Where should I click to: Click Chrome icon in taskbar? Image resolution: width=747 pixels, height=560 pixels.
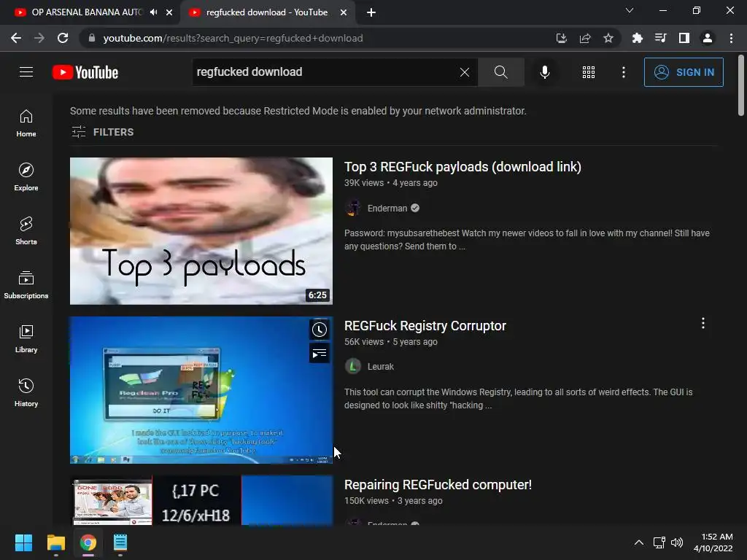click(88, 542)
